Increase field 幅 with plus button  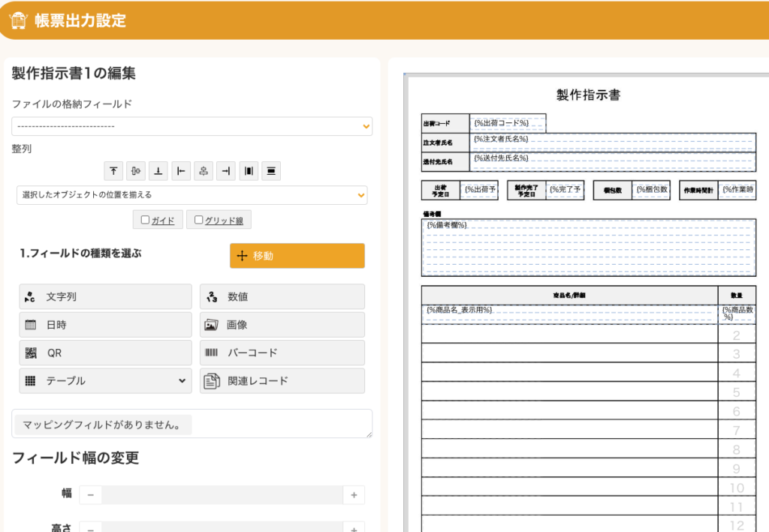click(354, 495)
